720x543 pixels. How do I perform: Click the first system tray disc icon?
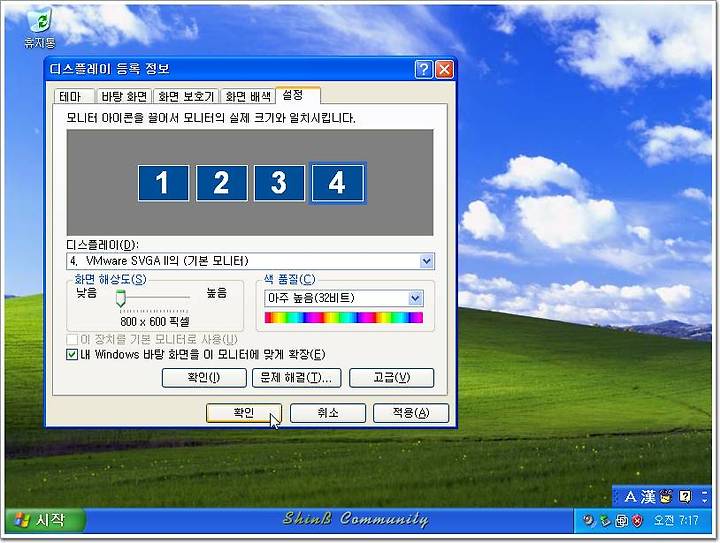(588, 521)
